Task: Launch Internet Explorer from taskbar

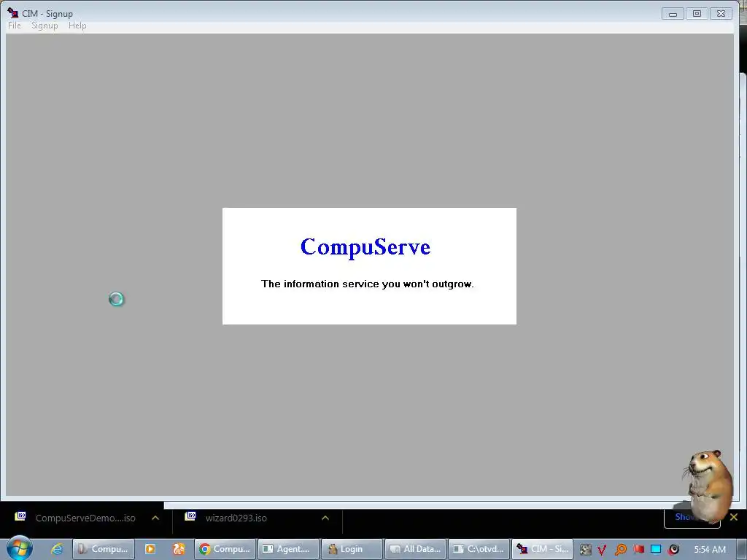Action: [56, 549]
